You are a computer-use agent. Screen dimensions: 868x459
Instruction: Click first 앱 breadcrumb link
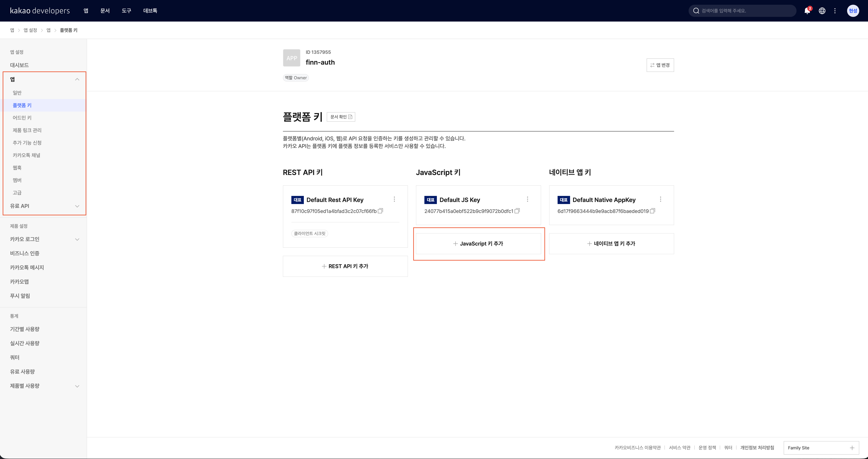[12, 30]
